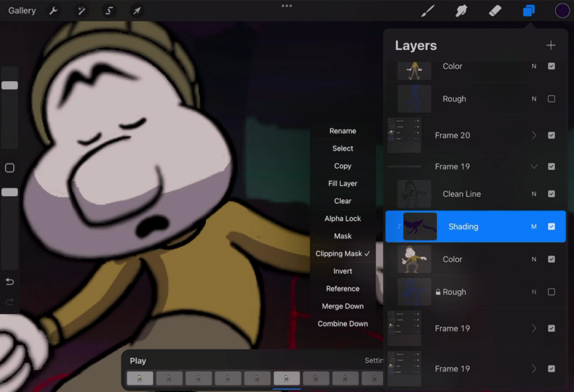
Task: Tap the undo arrow in the sidebar
Action: click(x=10, y=282)
